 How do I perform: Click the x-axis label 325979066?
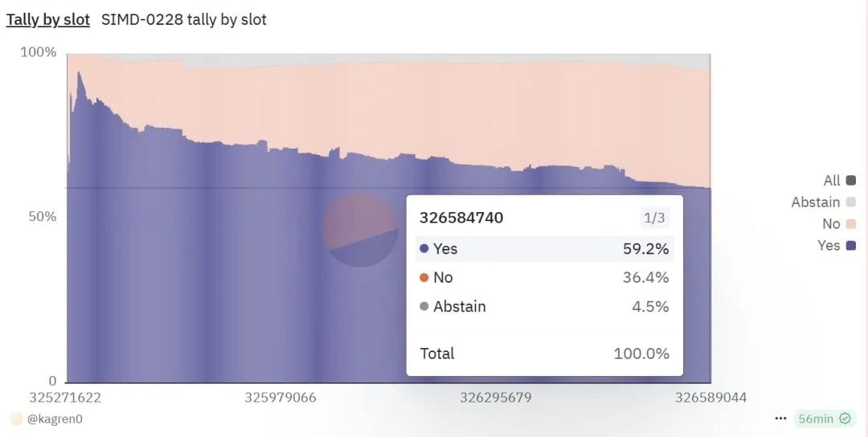[280, 398]
